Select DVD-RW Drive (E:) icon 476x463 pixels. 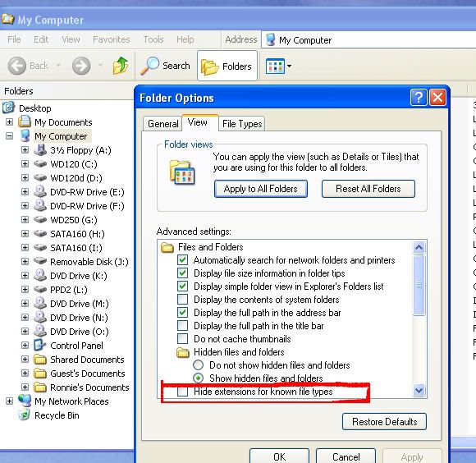(x=39, y=191)
